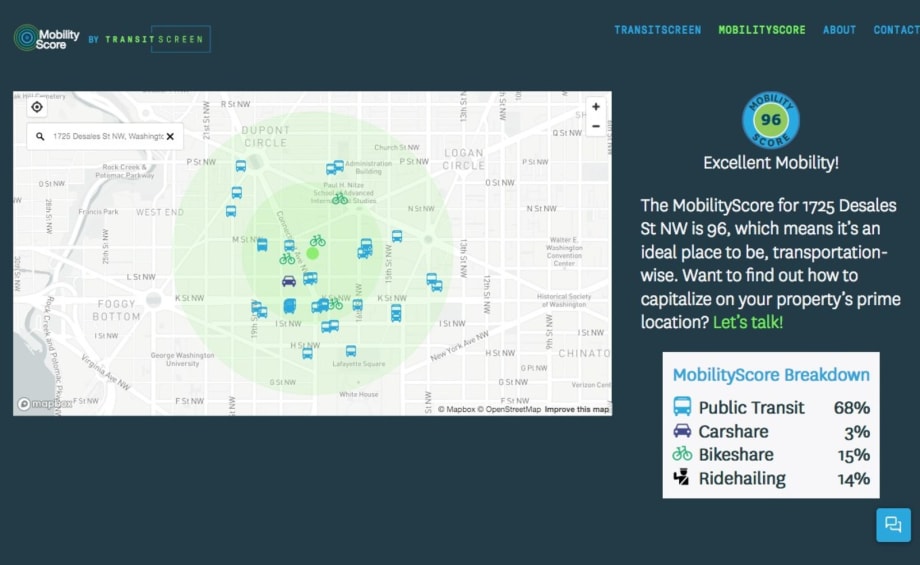The height and width of the screenshot is (565, 920).
Task: Click the WEST END map label
Action: point(160,212)
